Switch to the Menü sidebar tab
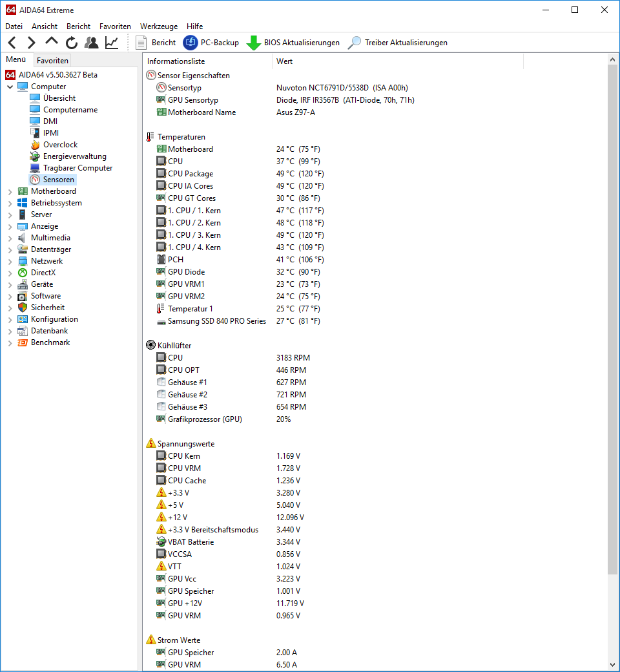The width and height of the screenshot is (620, 672). click(x=16, y=59)
